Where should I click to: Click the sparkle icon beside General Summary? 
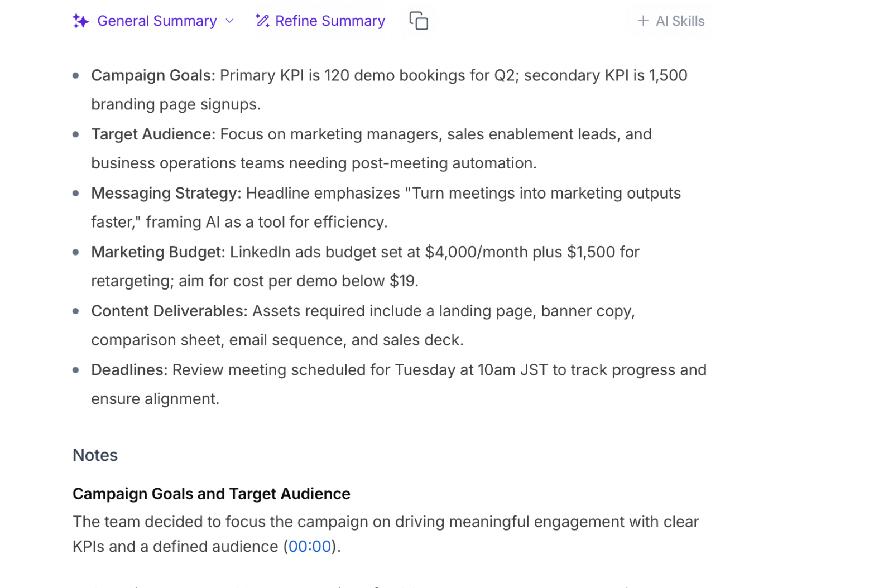pos(80,21)
